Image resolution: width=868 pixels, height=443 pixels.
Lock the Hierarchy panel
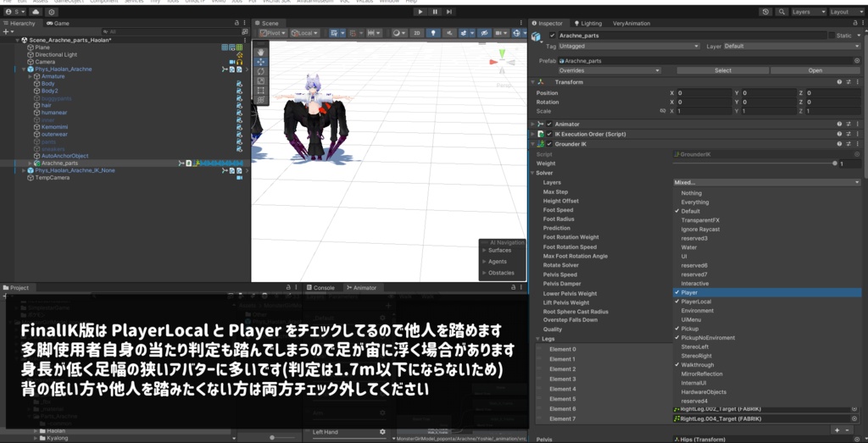click(x=236, y=23)
